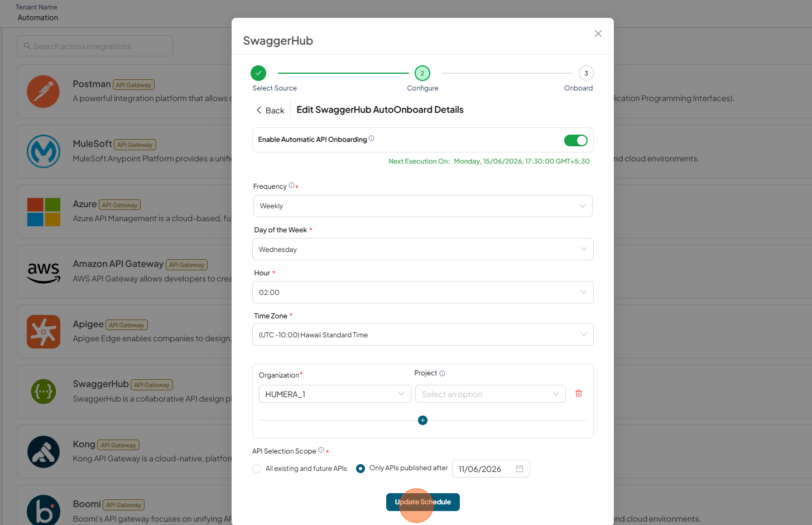Close the SwaggerHub dialog with X icon
Image resolution: width=812 pixels, height=525 pixels.
click(598, 34)
